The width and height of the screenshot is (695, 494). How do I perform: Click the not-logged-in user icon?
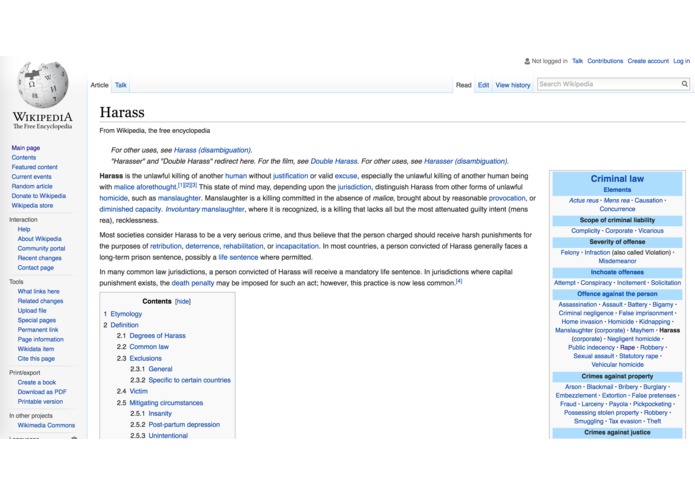pyautogui.click(x=527, y=61)
